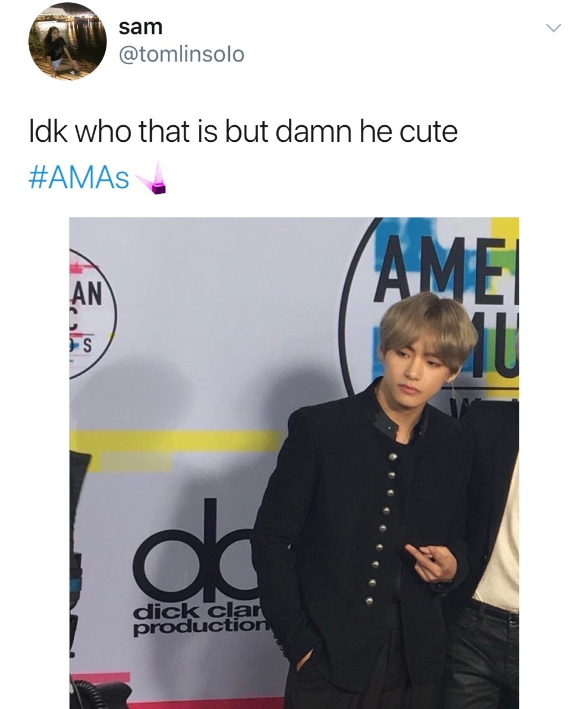Click the @tomlinsolo handle
This screenshot has height=709, width=588.
[x=182, y=54]
